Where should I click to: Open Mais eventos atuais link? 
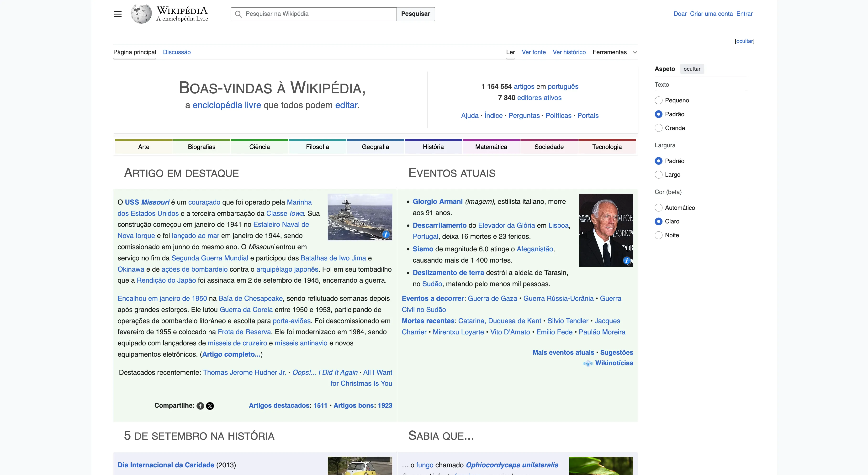tap(563, 353)
